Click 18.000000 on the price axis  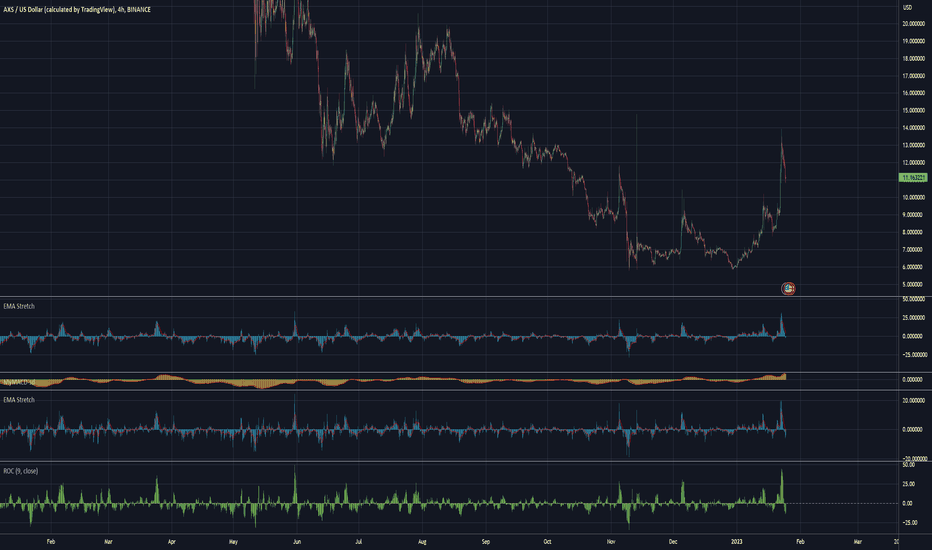click(914, 59)
